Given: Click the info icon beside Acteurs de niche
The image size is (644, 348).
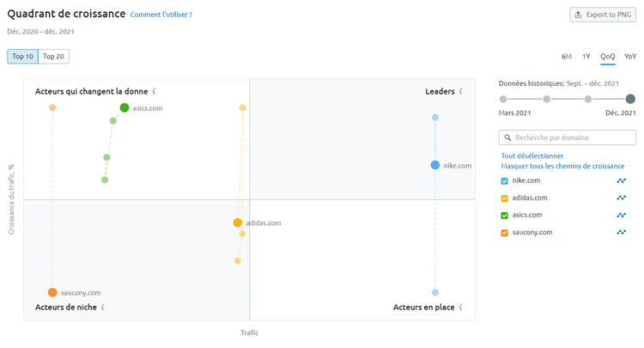Looking at the screenshot, I should (x=103, y=307).
